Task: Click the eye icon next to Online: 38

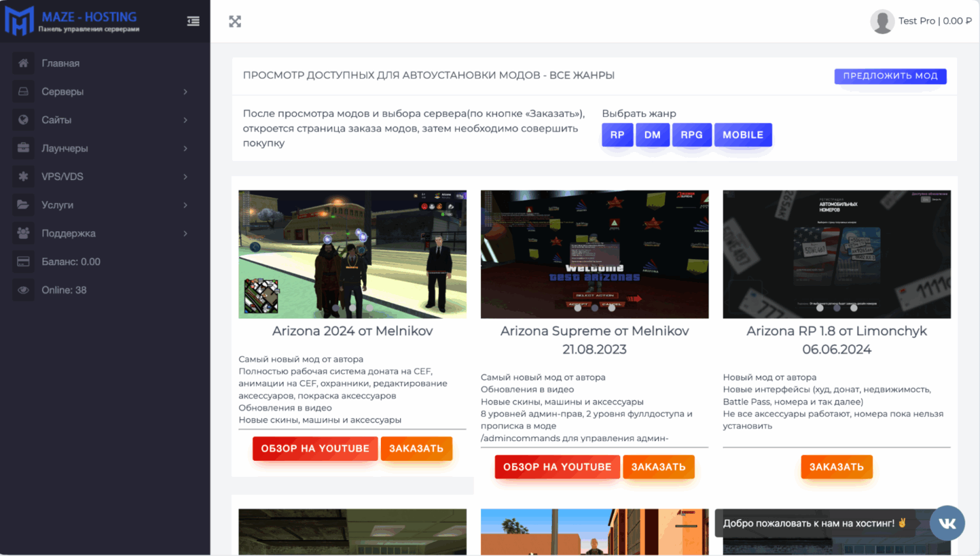Action: coord(23,290)
